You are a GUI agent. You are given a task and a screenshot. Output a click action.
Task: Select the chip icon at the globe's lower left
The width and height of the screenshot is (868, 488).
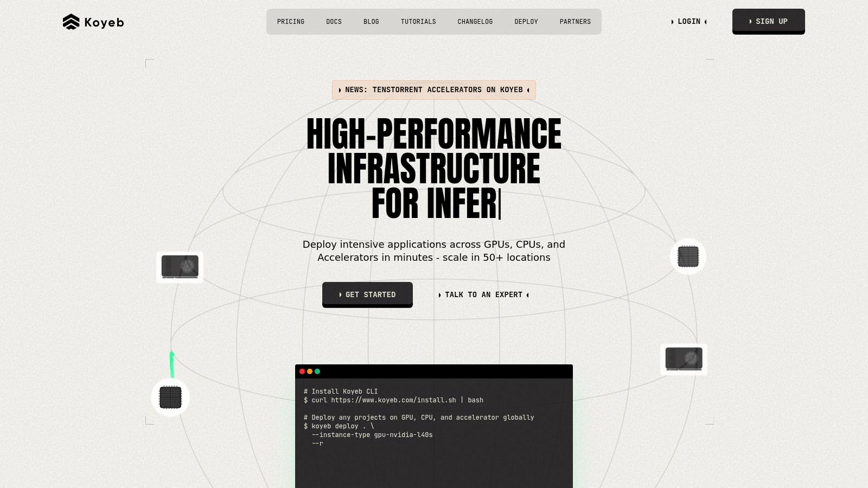tap(170, 397)
